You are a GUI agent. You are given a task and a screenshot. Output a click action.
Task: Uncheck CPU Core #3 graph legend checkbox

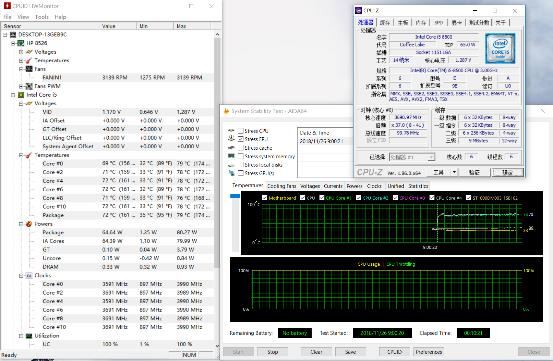[395, 198]
